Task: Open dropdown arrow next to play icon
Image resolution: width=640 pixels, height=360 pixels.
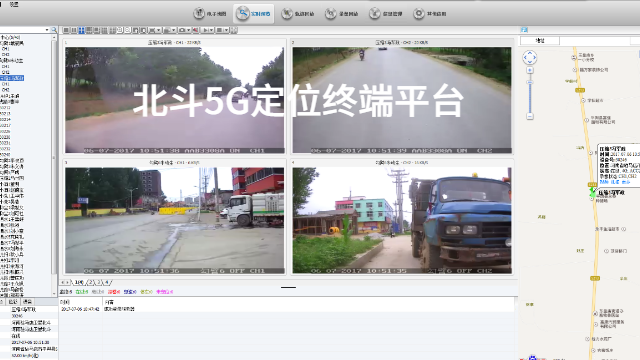Action: [x=211, y=30]
